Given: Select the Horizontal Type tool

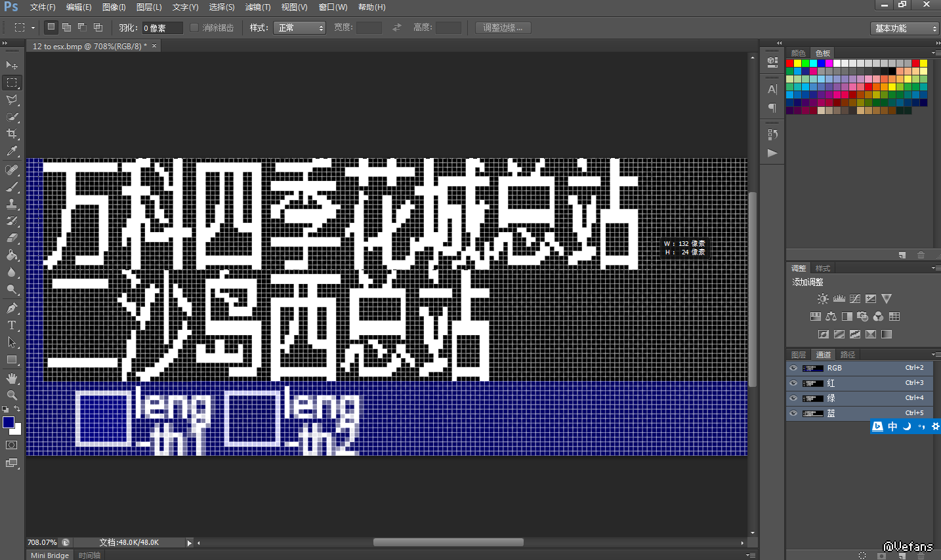Looking at the screenshot, I should click(x=12, y=325).
